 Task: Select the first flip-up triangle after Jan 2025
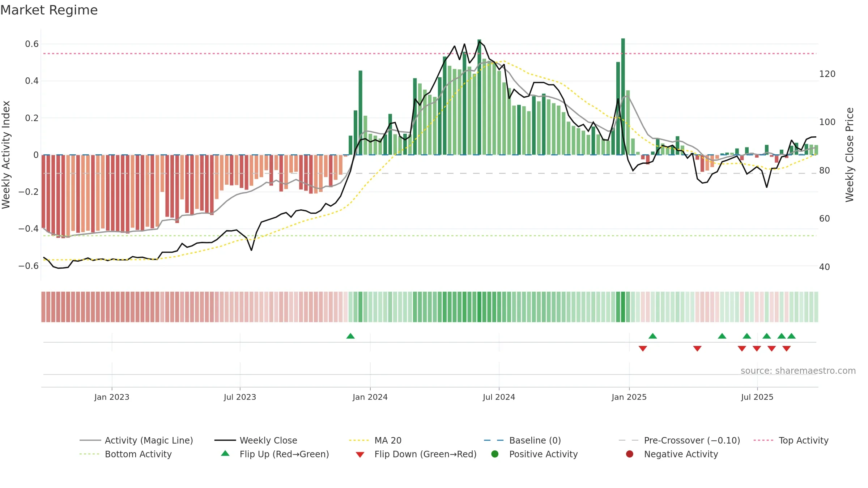653,336
